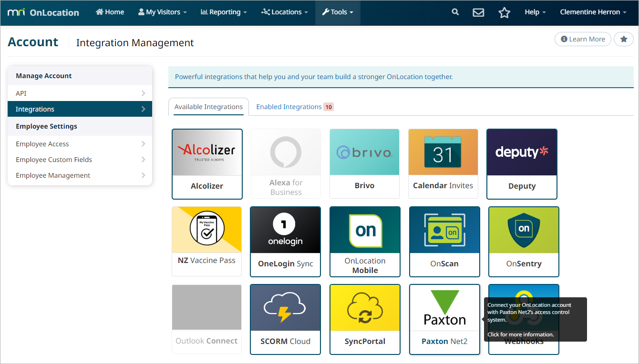This screenshot has height=364, width=639.
Task: Open the Locations dropdown menu
Action: (x=284, y=12)
